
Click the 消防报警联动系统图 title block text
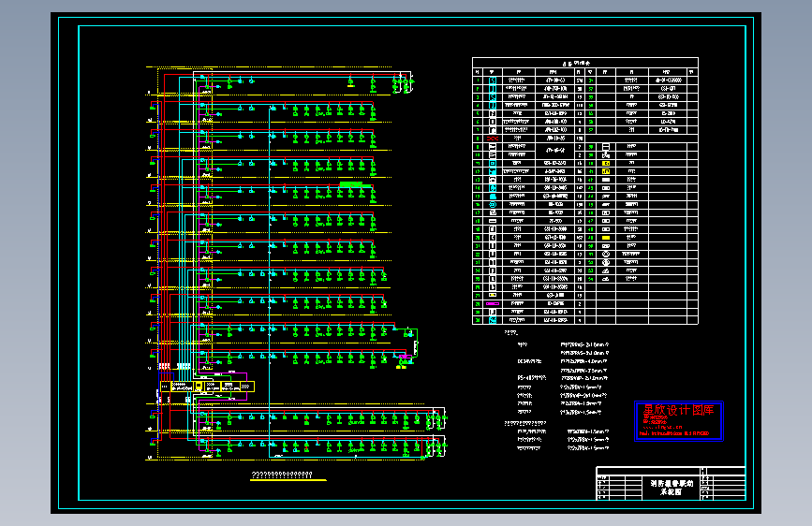(672, 488)
